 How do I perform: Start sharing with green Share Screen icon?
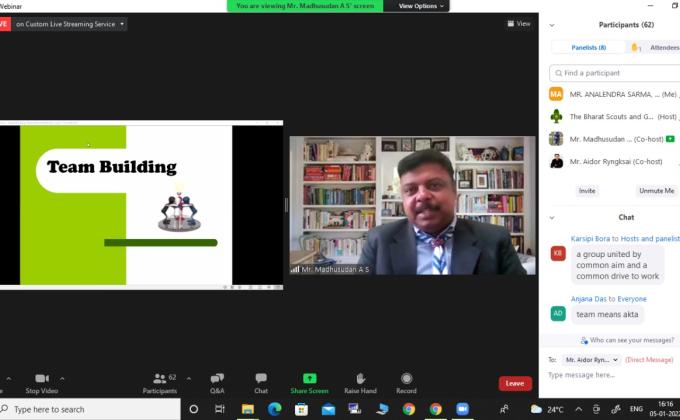coord(310,379)
